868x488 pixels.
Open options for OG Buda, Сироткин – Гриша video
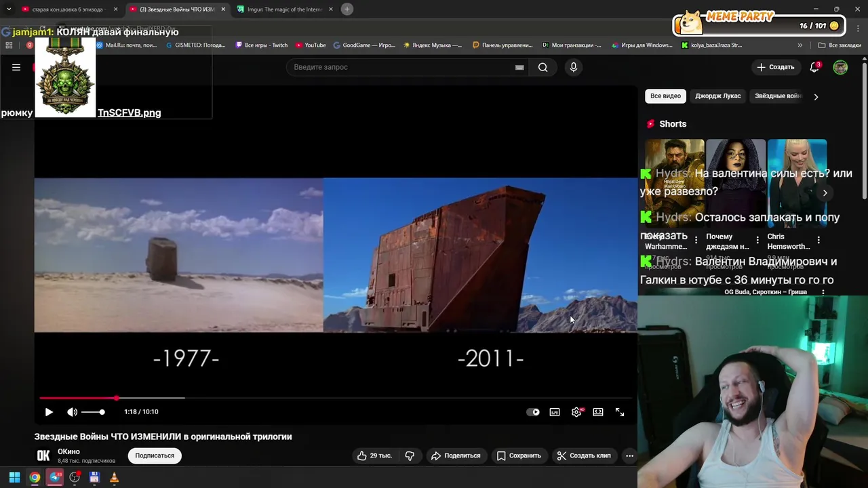coord(823,292)
